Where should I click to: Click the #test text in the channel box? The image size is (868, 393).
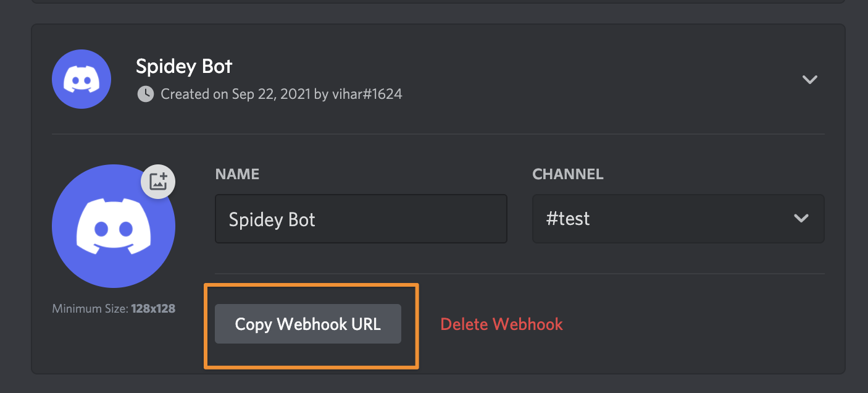[568, 219]
